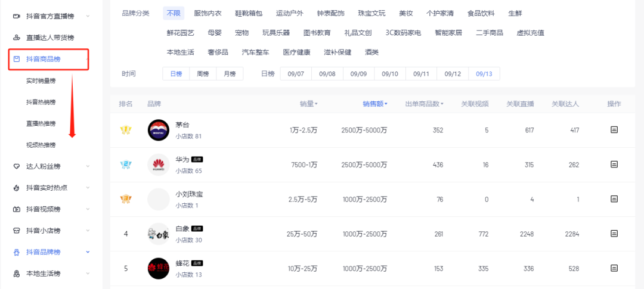Click 关联直播 value 2248
Image resolution: width=644 pixels, height=289 pixels.
tap(527, 234)
